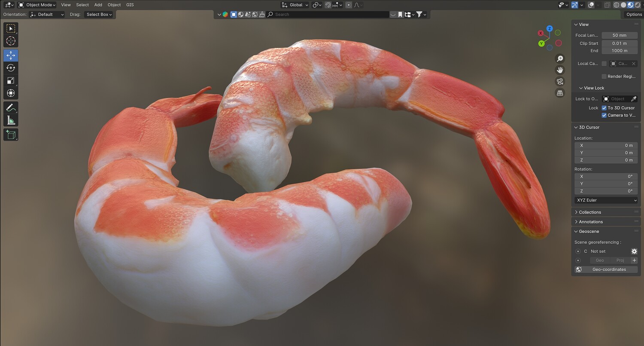Open the Object menu
The image size is (644, 346).
click(114, 5)
